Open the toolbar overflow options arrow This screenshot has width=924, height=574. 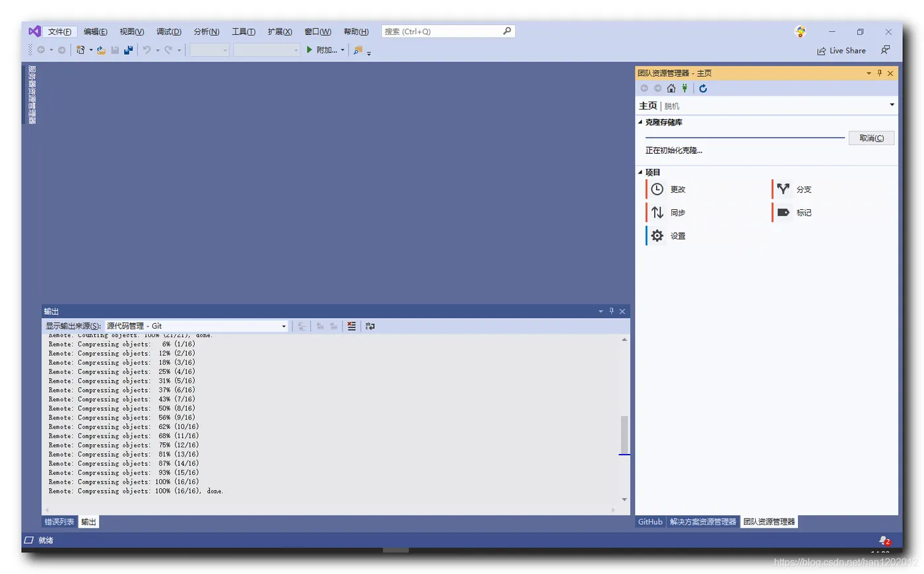point(369,52)
